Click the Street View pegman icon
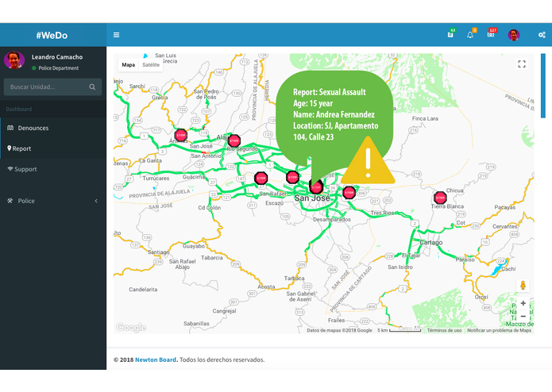This screenshot has width=552, height=392. (523, 285)
